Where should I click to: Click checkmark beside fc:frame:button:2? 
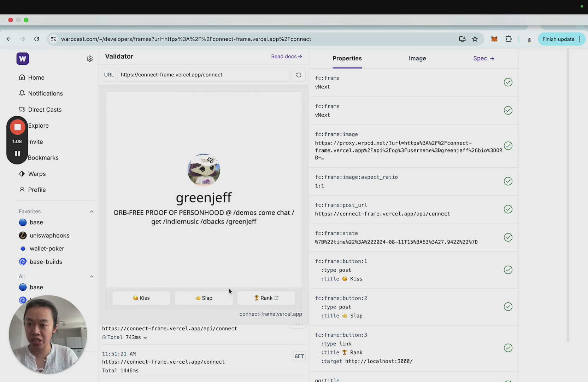(508, 307)
